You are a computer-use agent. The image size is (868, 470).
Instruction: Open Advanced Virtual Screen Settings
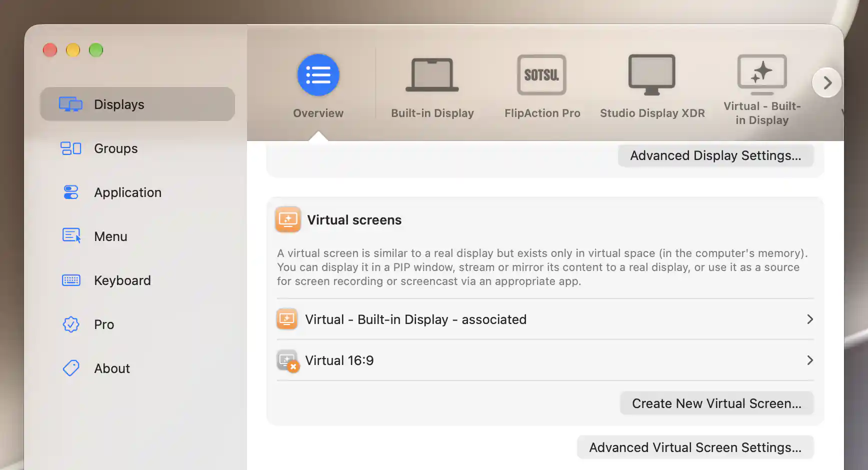(x=695, y=447)
